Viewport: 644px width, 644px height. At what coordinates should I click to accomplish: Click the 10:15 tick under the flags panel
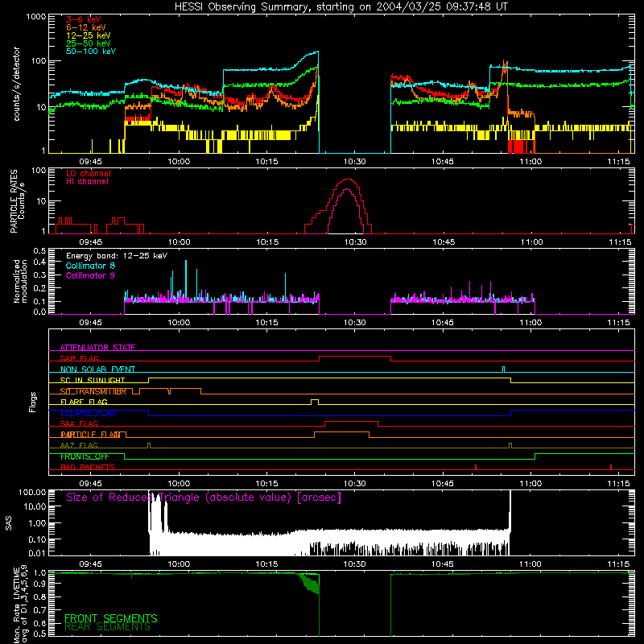(x=266, y=484)
